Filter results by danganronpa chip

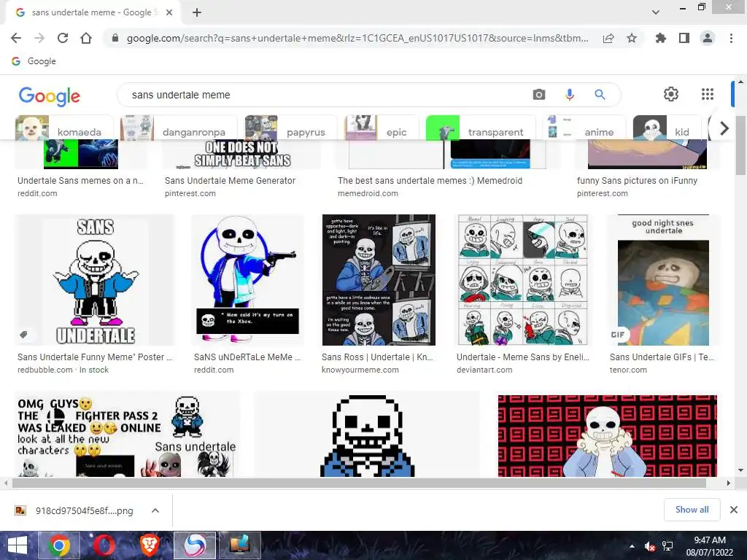[x=178, y=128]
